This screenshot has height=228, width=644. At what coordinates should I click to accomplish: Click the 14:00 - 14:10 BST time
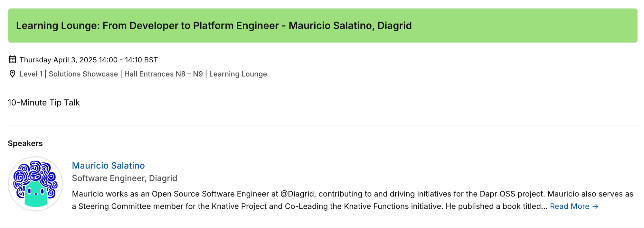128,60
